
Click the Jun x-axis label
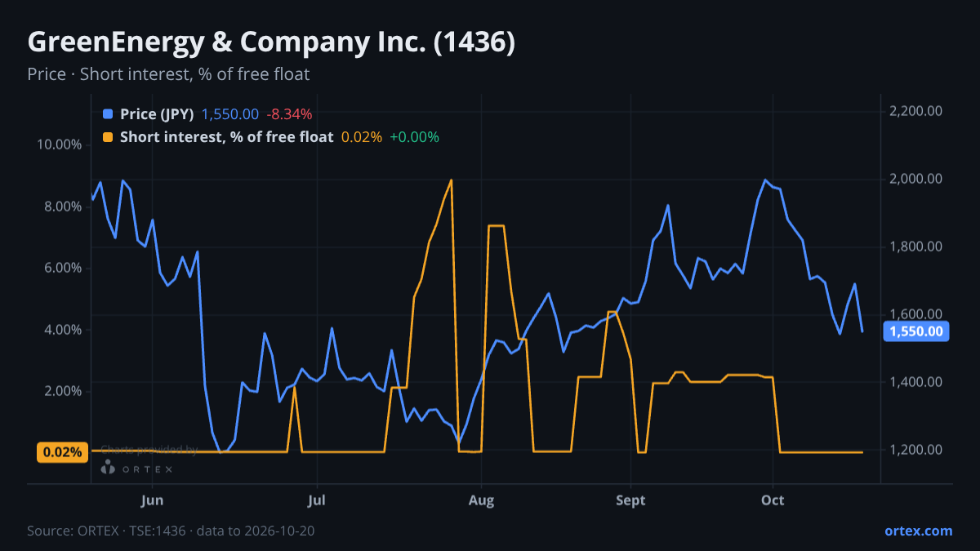coord(153,500)
